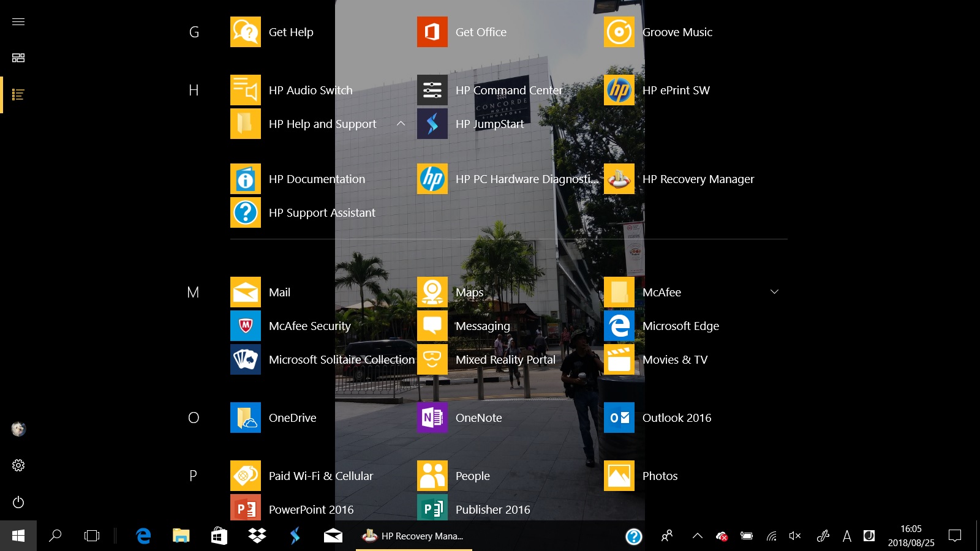This screenshot has width=980, height=551.
Task: Open Windows Ink Workspace pen icon
Action: [x=823, y=536]
